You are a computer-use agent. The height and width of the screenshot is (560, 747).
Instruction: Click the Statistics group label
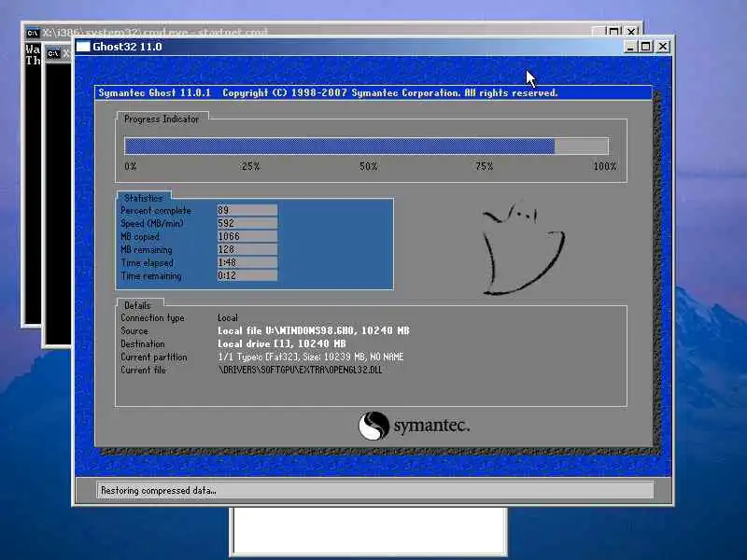pyautogui.click(x=144, y=198)
